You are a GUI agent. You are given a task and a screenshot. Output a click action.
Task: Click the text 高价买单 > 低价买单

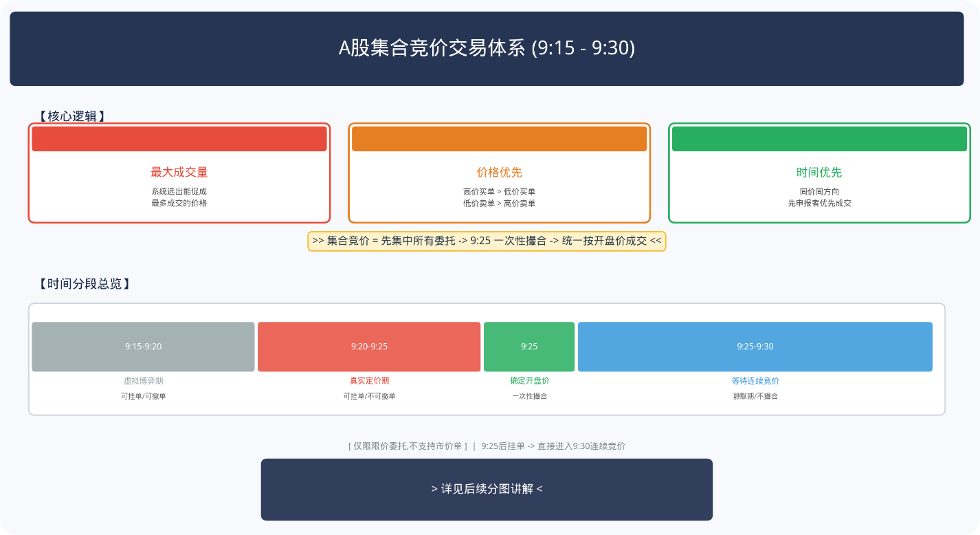tap(500, 192)
